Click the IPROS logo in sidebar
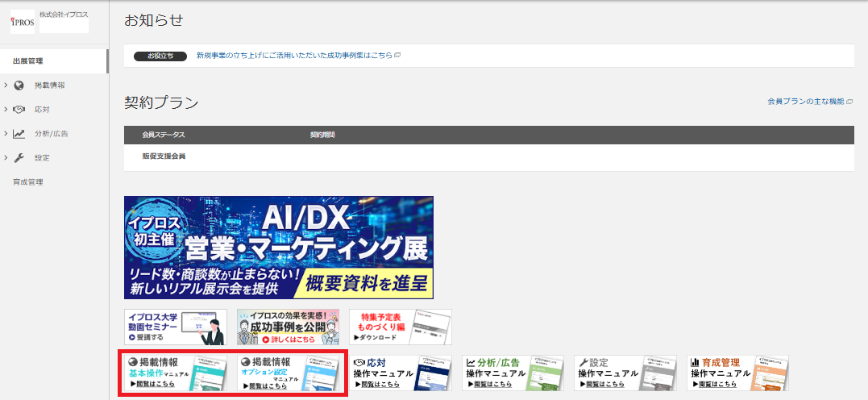 pyautogui.click(x=23, y=22)
